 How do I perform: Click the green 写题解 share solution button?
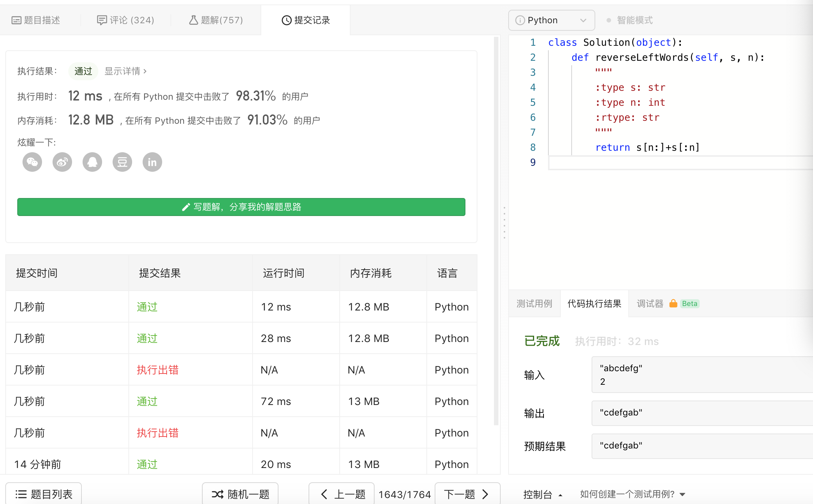pos(241,207)
